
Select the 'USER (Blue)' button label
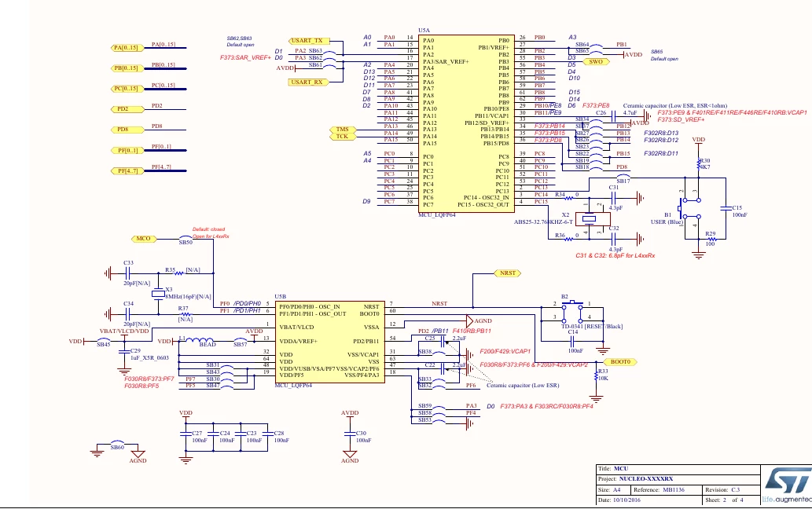point(667,222)
